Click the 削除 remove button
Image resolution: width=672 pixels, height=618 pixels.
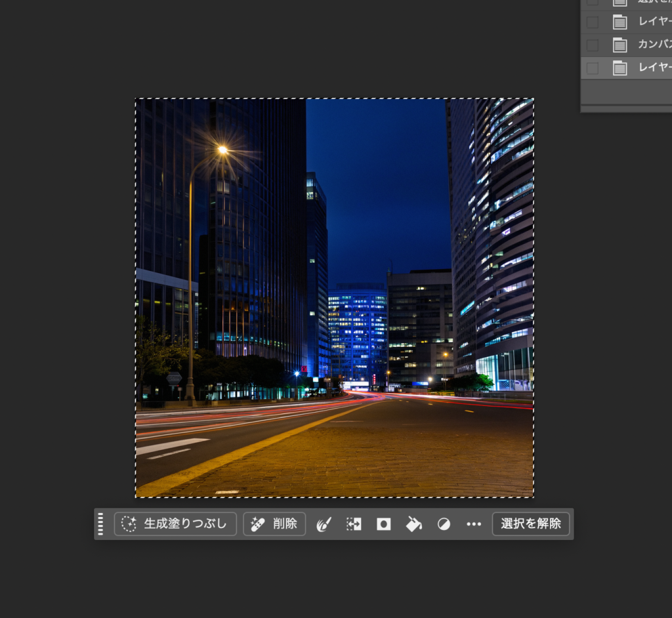click(274, 524)
